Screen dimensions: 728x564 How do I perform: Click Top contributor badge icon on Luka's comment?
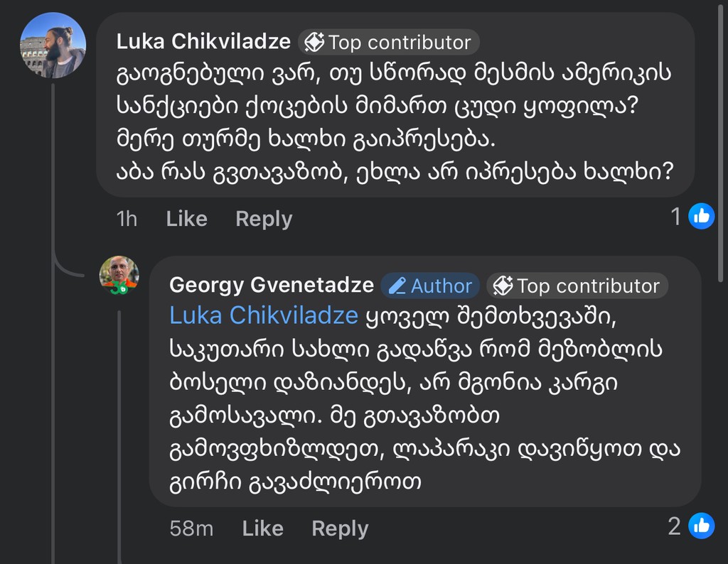314,43
